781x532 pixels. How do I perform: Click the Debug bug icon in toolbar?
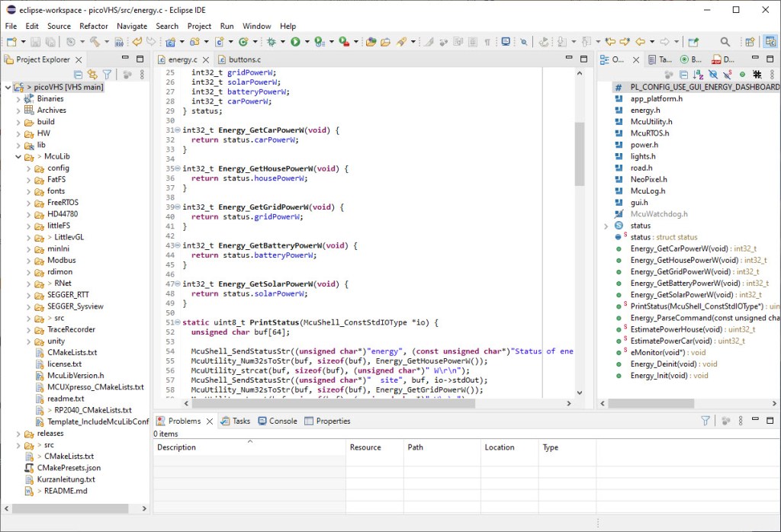tap(272, 42)
